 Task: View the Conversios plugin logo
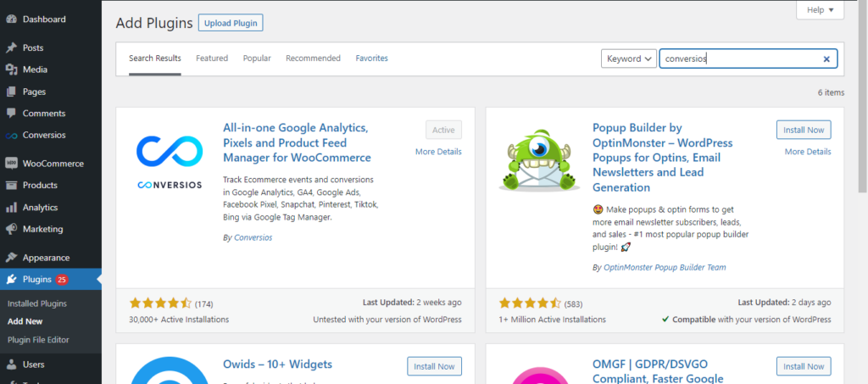coord(170,162)
